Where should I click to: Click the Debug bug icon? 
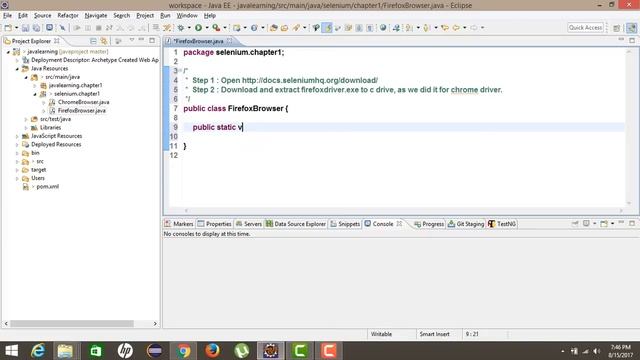point(181,28)
